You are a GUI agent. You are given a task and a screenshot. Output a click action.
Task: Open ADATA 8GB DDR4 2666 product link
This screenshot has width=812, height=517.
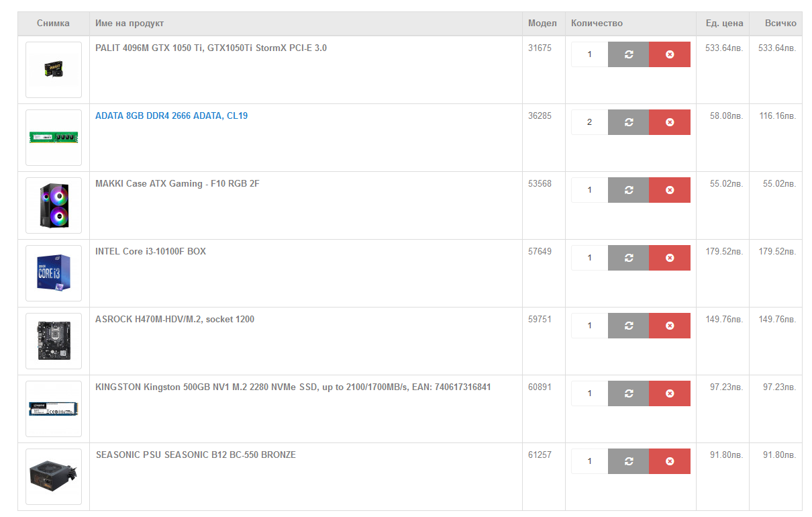171,115
